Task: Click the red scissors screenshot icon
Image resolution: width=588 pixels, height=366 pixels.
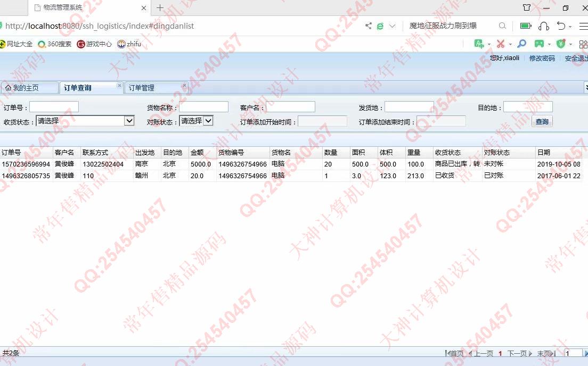Action: point(501,44)
